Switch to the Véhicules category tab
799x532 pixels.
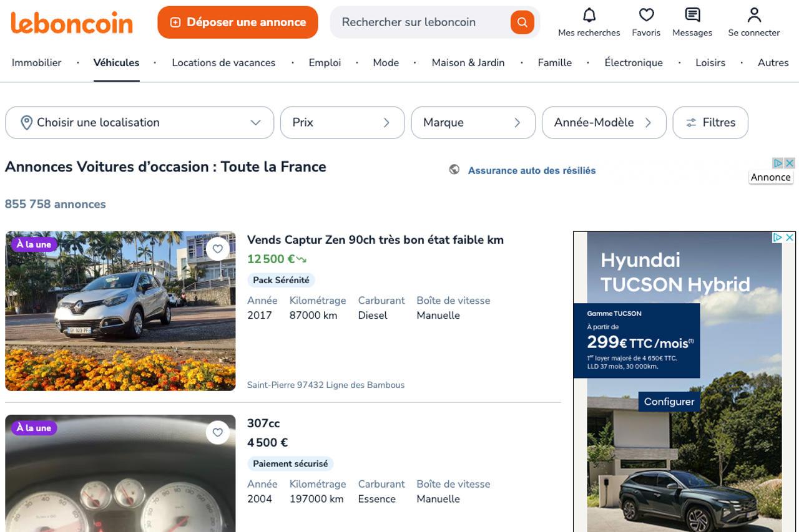tap(116, 62)
